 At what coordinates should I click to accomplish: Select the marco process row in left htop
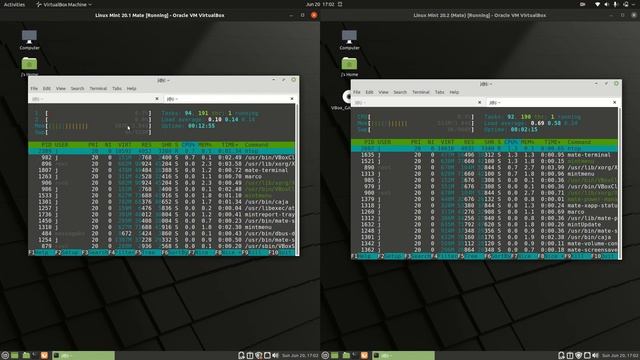point(162,176)
